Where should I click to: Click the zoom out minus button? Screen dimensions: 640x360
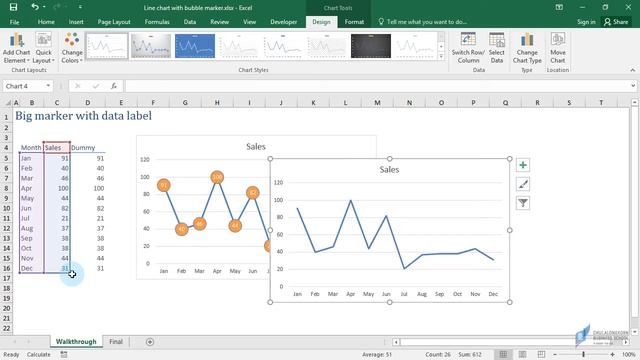pos(555,355)
